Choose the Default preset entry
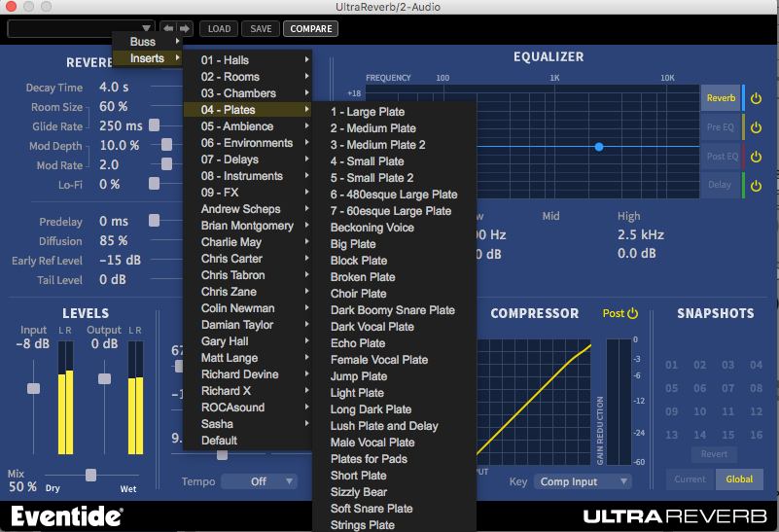The image size is (779, 532). click(x=247, y=441)
